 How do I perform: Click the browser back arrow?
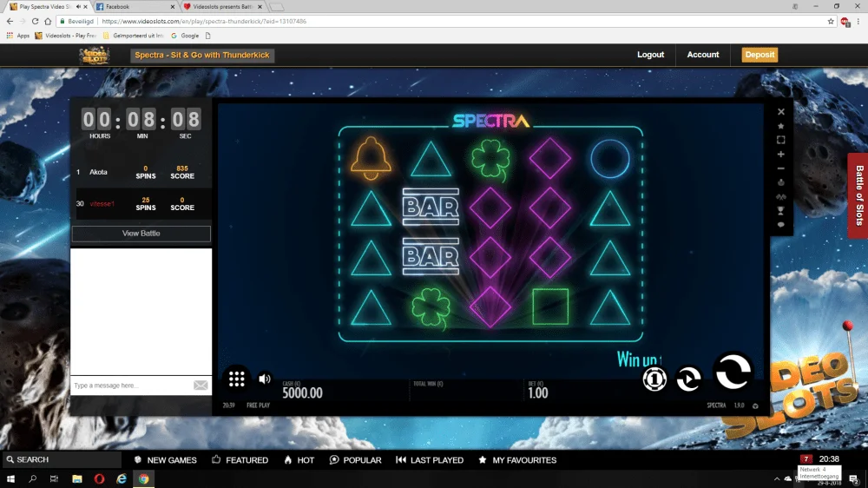(x=10, y=21)
